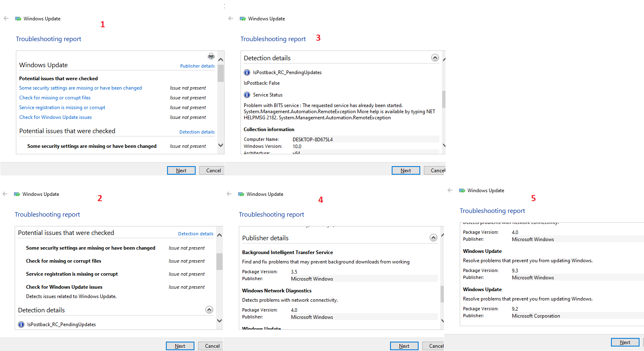Click Next in the window showing Service Status
Image resolution: width=644 pixels, height=351 pixels.
pos(406,171)
